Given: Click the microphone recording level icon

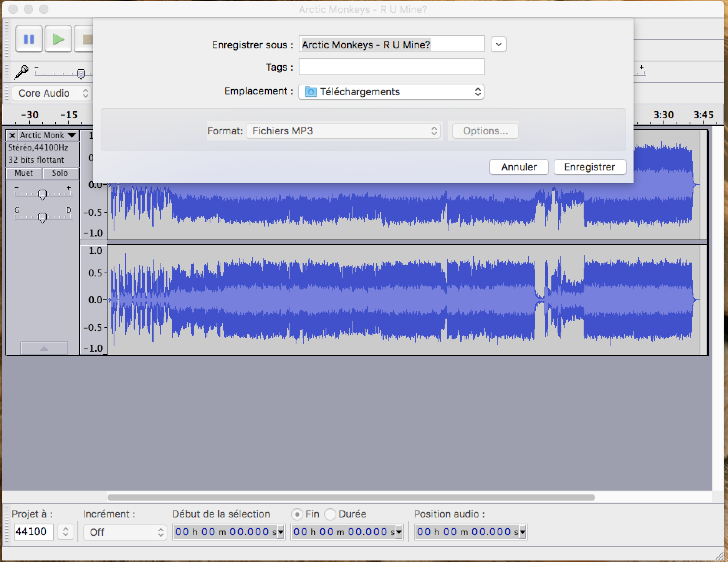Looking at the screenshot, I should click(x=21, y=72).
